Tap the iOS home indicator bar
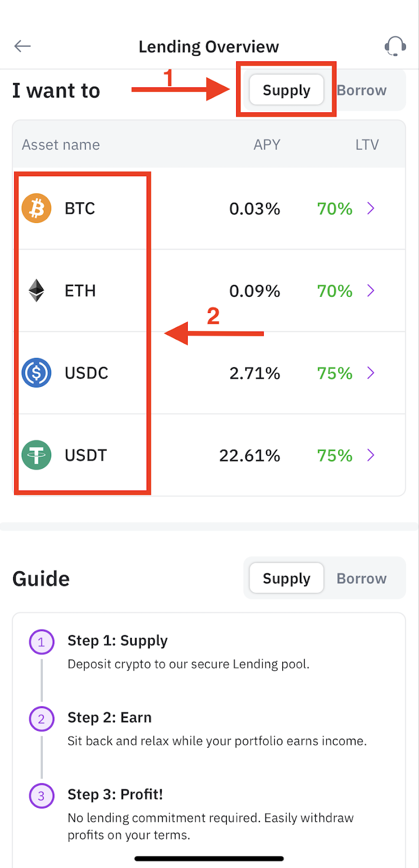Screen dimensions: 419x868 pos(209,859)
